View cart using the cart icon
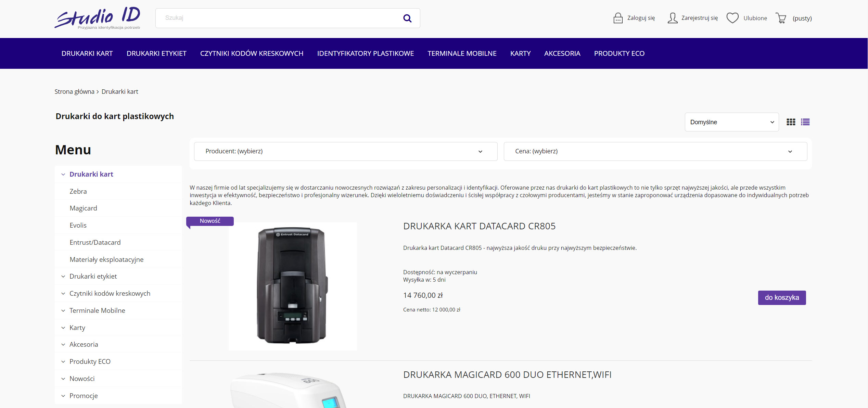Screen dimensions: 868x408 (x=781, y=18)
